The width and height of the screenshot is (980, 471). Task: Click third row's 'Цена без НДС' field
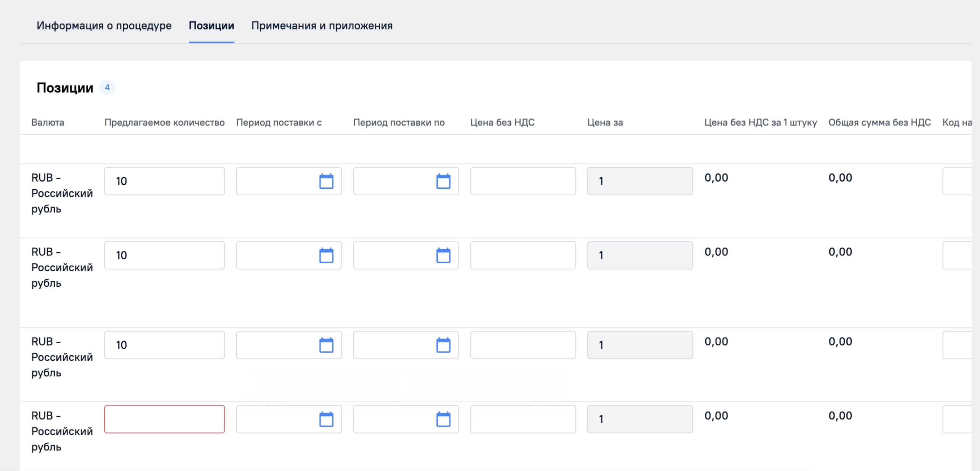[523, 345]
